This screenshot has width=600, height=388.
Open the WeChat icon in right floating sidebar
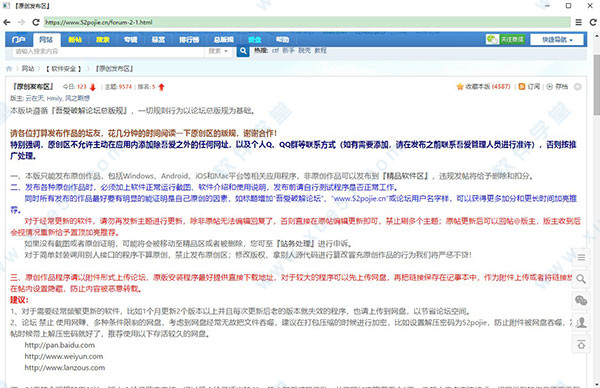click(581, 300)
